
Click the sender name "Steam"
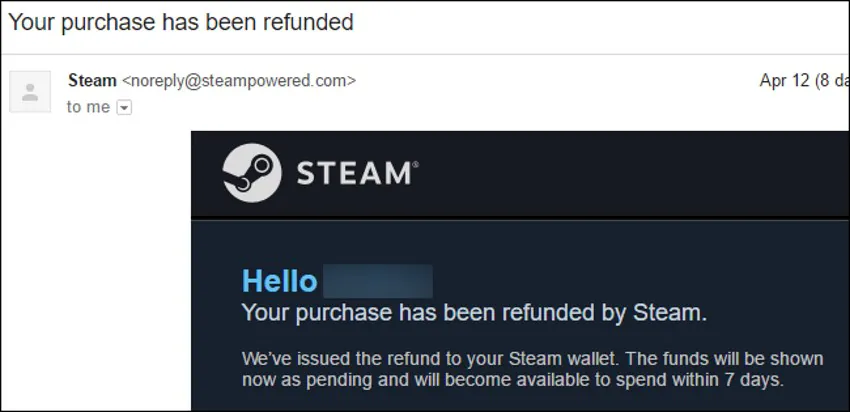(x=92, y=81)
